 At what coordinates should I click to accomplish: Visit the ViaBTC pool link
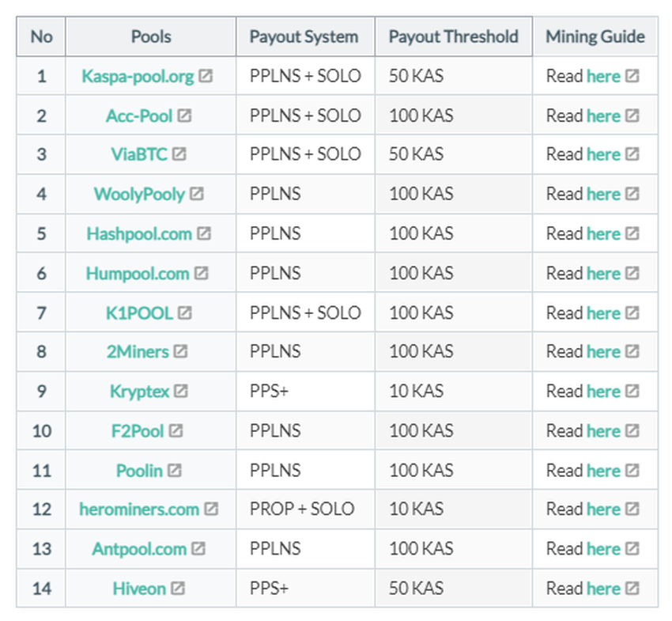click(x=139, y=154)
